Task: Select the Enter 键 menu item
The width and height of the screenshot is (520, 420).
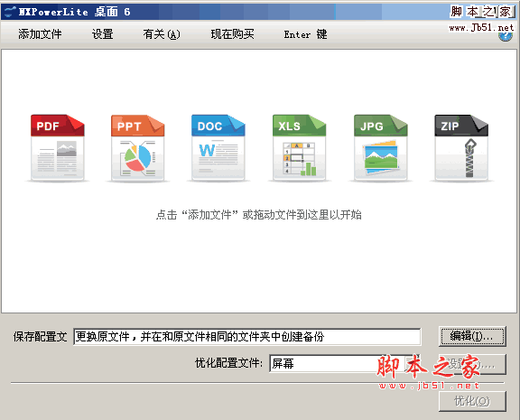Action: (305, 34)
